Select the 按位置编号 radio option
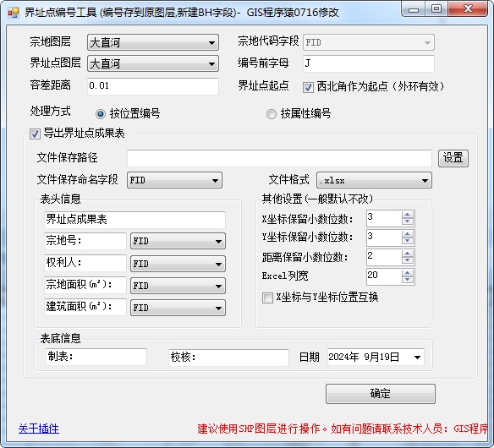 [x=101, y=113]
